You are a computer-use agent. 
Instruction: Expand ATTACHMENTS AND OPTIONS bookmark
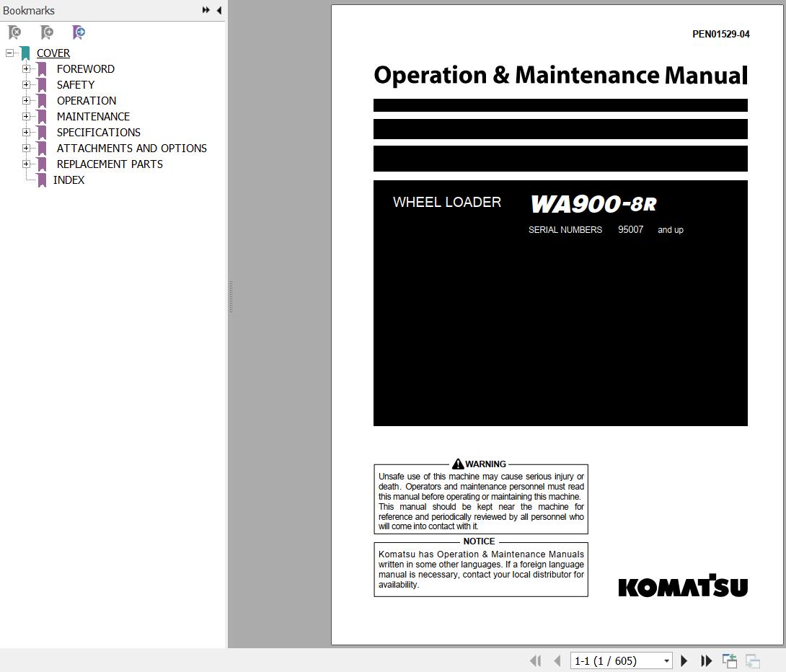(26, 148)
